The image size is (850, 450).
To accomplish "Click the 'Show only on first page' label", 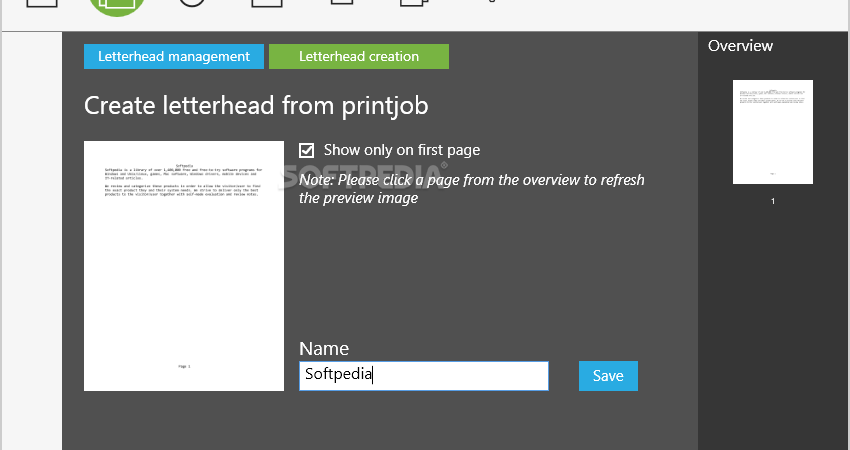I will click(402, 150).
